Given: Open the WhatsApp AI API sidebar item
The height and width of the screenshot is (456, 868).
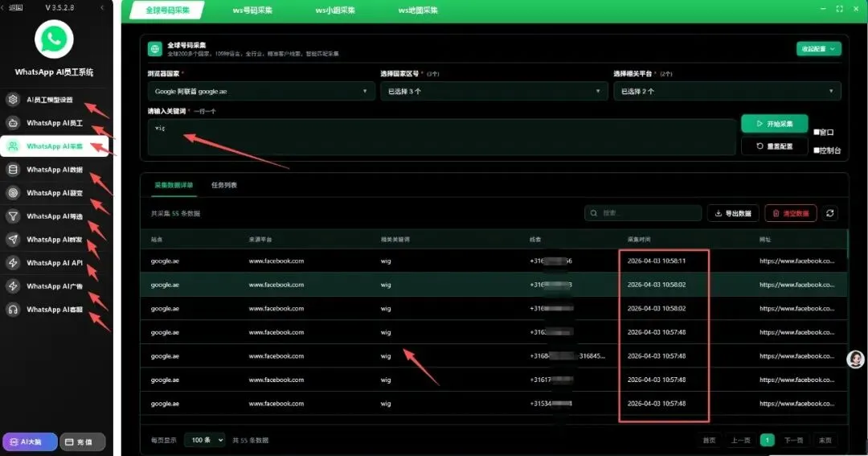Looking at the screenshot, I should coord(55,263).
